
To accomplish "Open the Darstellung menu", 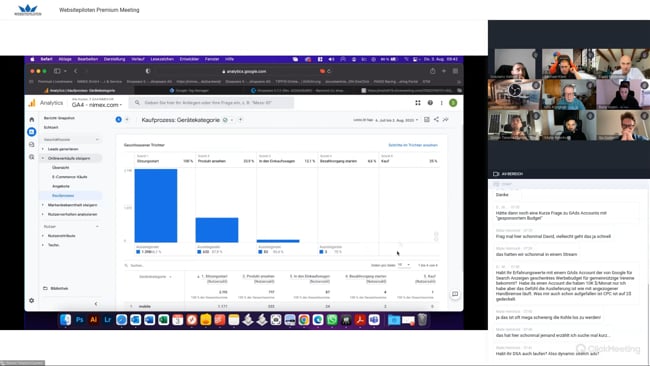I will tap(114, 59).
